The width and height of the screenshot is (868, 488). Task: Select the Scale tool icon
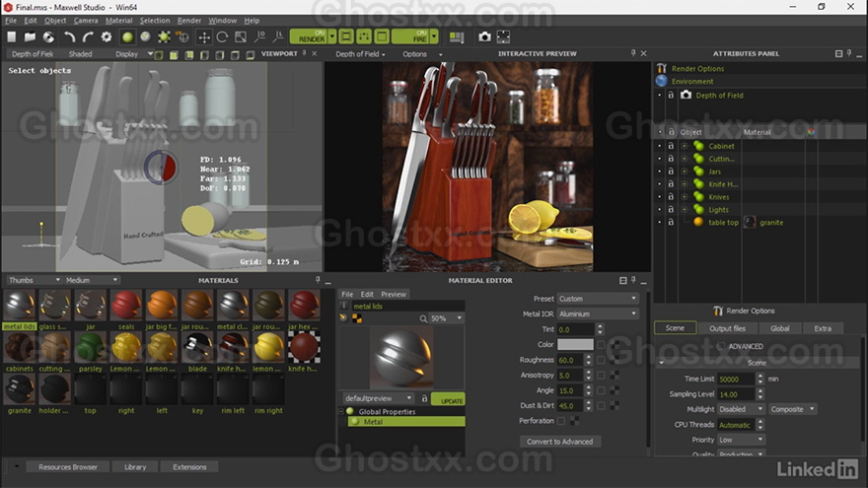tap(241, 37)
